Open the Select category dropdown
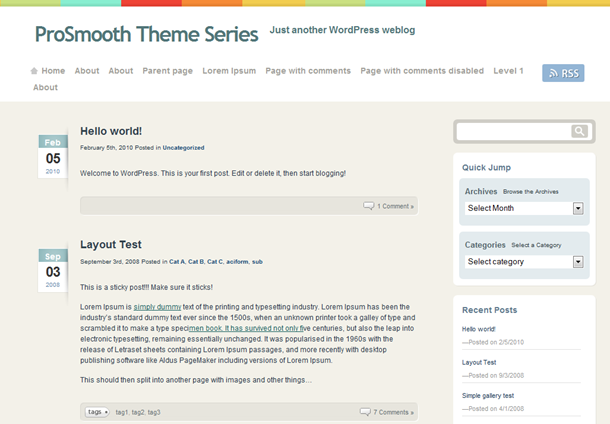610x424 pixels. (524, 262)
